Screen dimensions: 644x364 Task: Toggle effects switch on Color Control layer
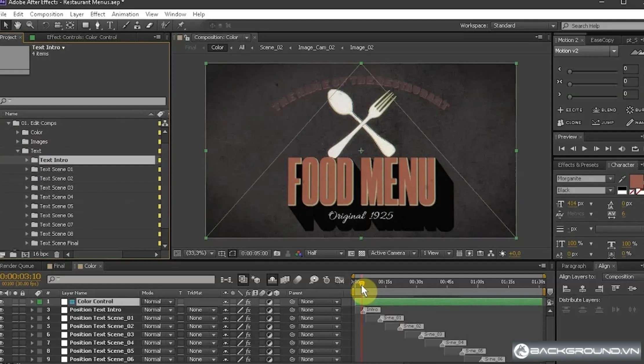pyautogui.click(x=248, y=302)
